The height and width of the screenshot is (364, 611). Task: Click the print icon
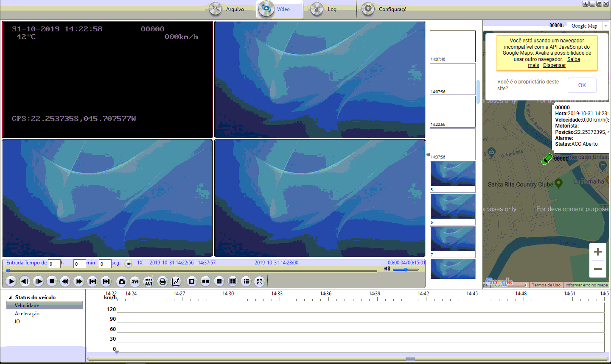(162, 281)
